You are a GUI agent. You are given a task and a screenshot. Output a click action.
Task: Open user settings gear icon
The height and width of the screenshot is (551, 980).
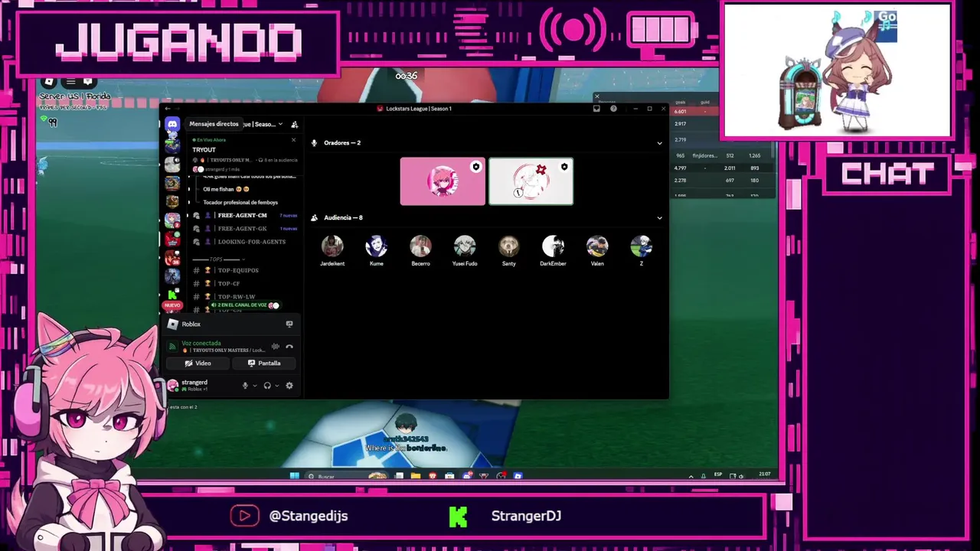click(289, 386)
